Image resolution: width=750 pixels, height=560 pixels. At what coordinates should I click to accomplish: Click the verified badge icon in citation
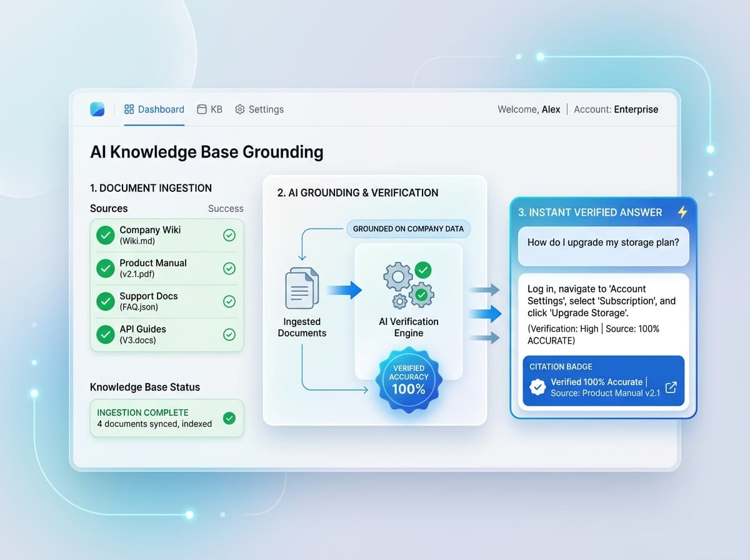[537, 387]
